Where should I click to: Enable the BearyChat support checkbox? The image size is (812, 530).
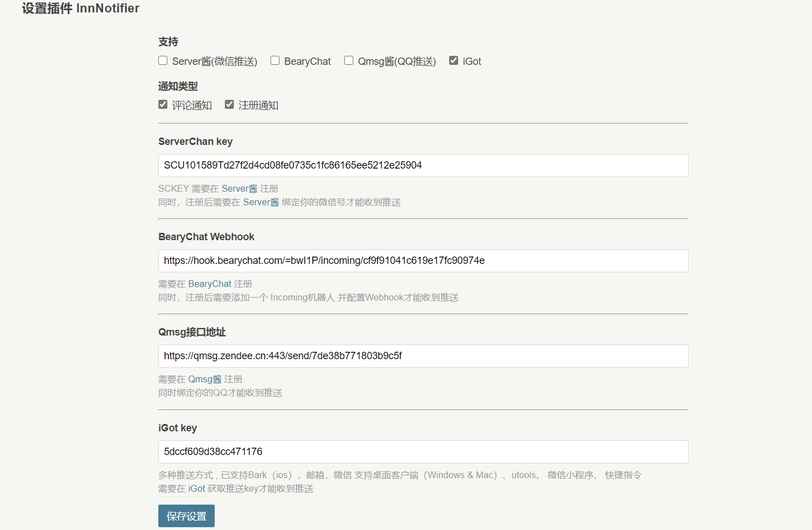coord(274,60)
